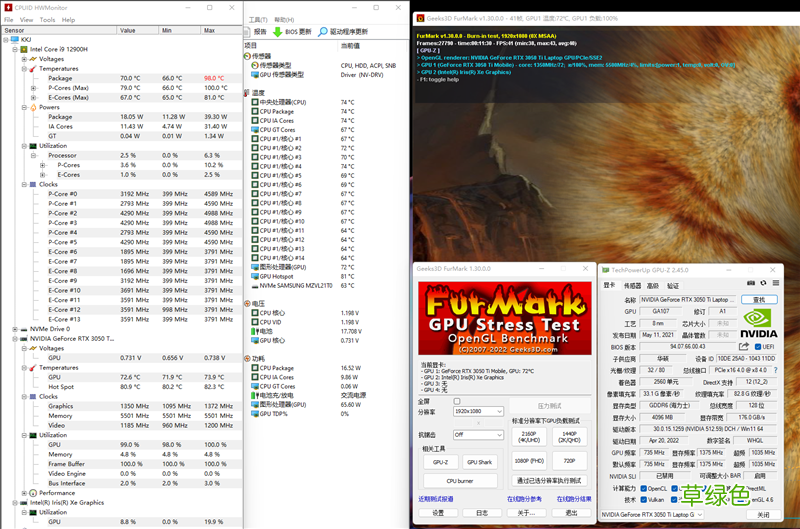Click the CPU burner button
Screen dimensions: 800x529
click(459, 481)
